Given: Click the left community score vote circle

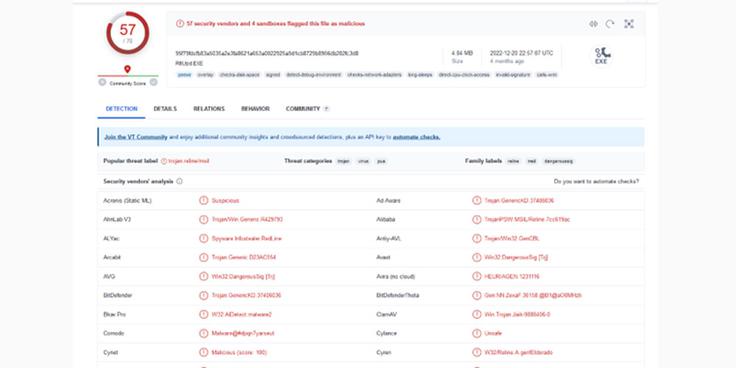Looking at the screenshot, I should click(x=102, y=83).
